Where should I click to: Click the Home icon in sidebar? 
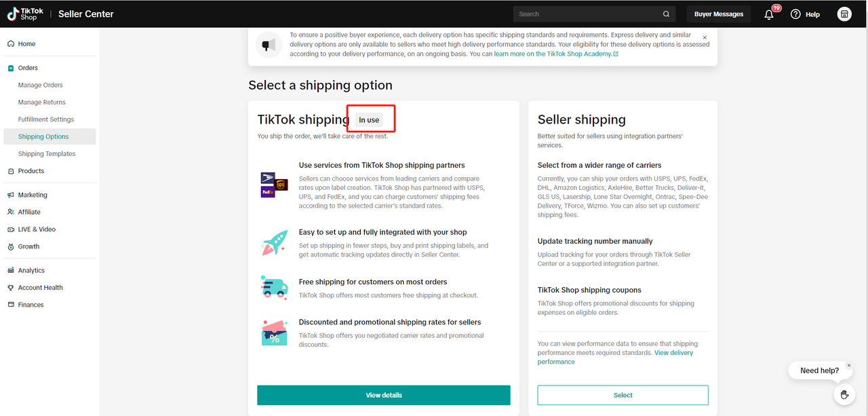(x=11, y=44)
